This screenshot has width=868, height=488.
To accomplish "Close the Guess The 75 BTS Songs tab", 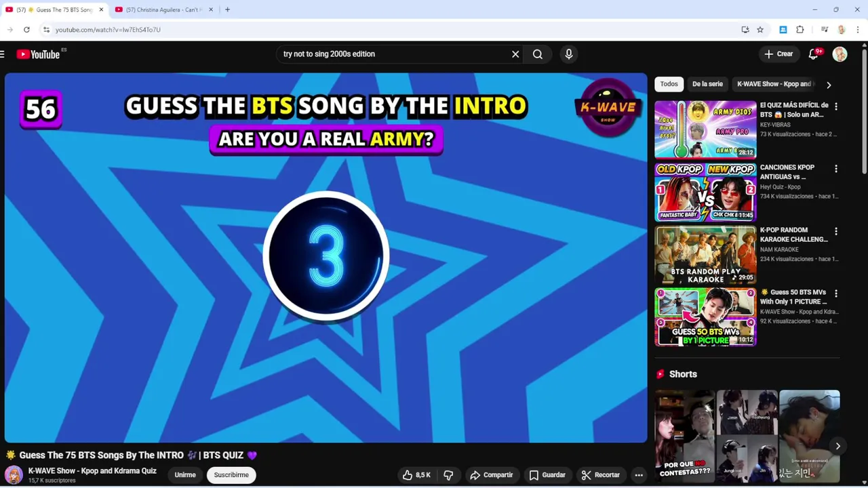I will pyautogui.click(x=101, y=9).
